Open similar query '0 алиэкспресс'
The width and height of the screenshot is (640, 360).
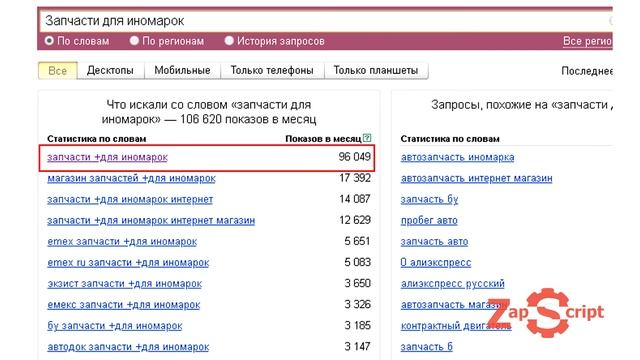pyautogui.click(x=436, y=263)
